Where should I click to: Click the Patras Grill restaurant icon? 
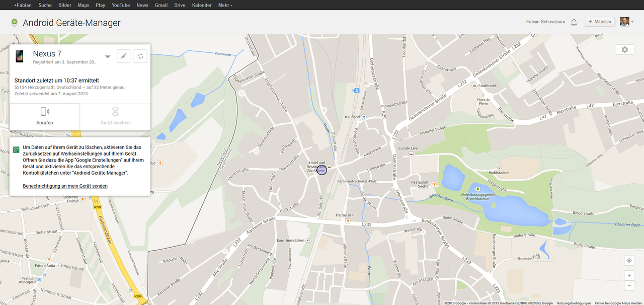(x=347, y=220)
